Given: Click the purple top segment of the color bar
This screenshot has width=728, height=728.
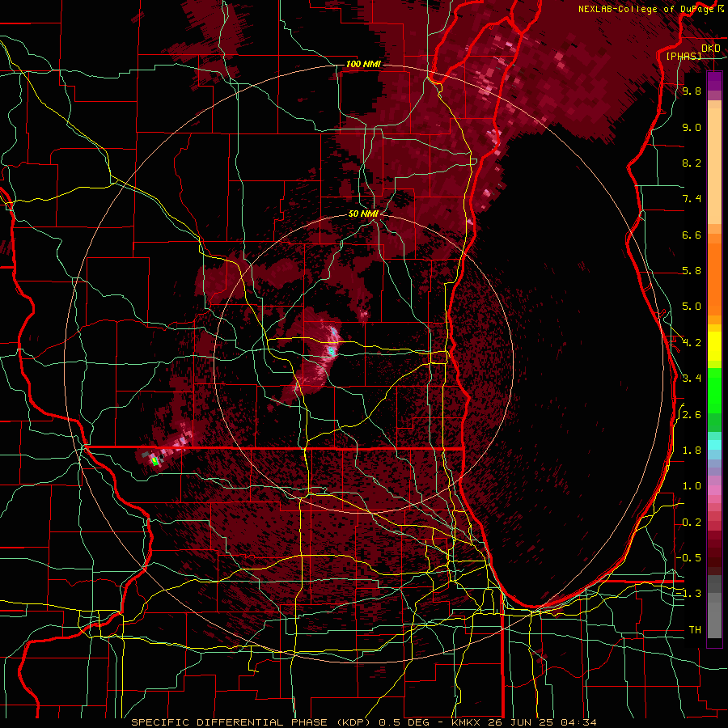Looking at the screenshot, I should pyautogui.click(x=714, y=81).
